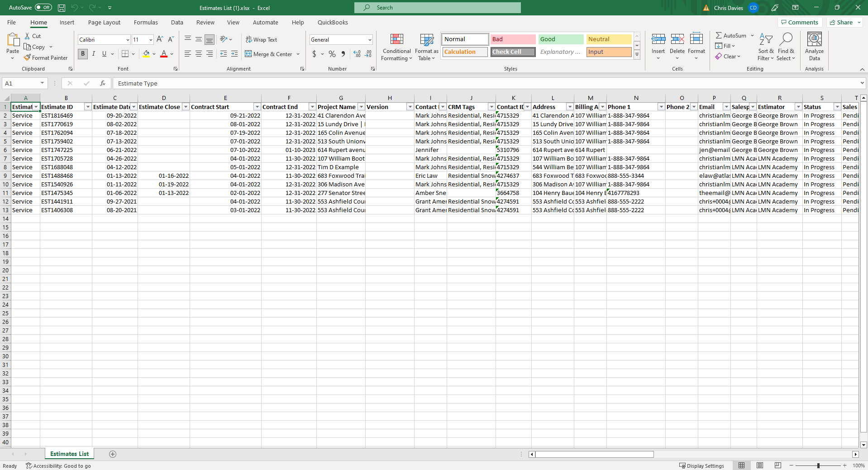Click Insert Function fx icon
This screenshot has height=470, width=868.
pyautogui.click(x=103, y=83)
